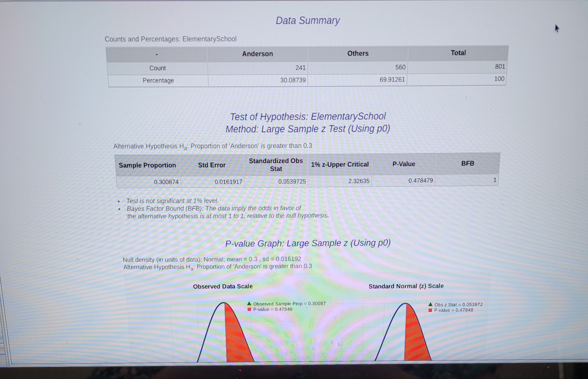This screenshot has width=588, height=379.
Task: Click the 'Sample Proportion' column header
Action: tap(147, 165)
